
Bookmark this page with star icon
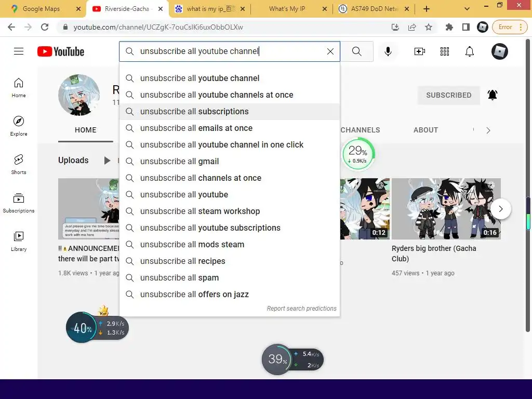(429, 27)
